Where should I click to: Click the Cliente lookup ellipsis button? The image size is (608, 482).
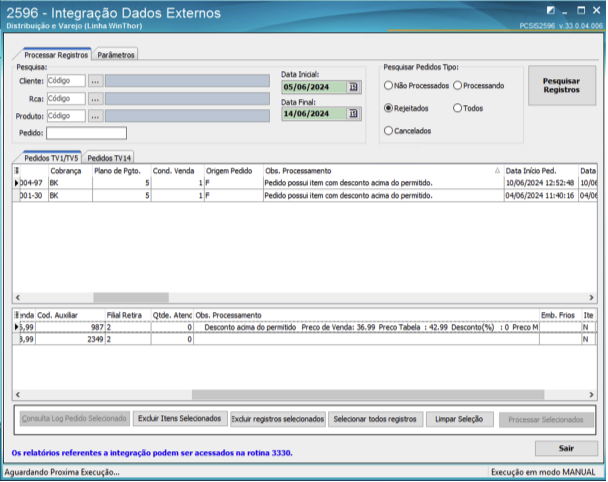95,81
